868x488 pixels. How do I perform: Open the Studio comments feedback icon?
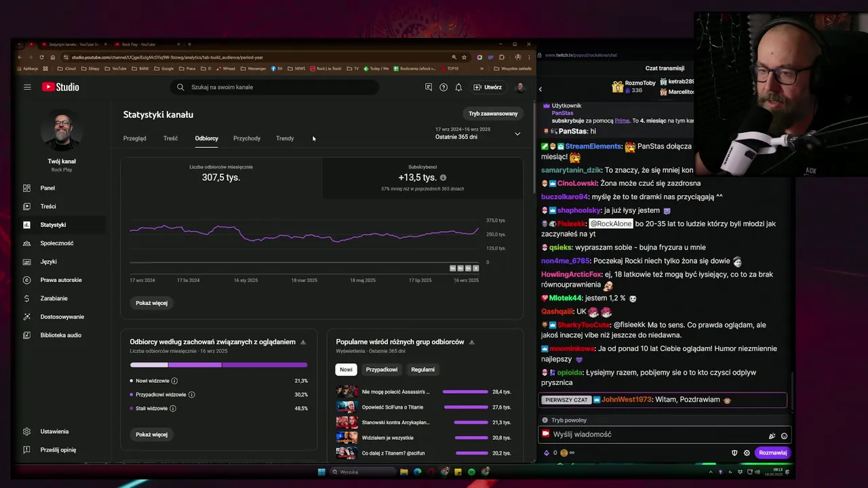[x=429, y=87]
